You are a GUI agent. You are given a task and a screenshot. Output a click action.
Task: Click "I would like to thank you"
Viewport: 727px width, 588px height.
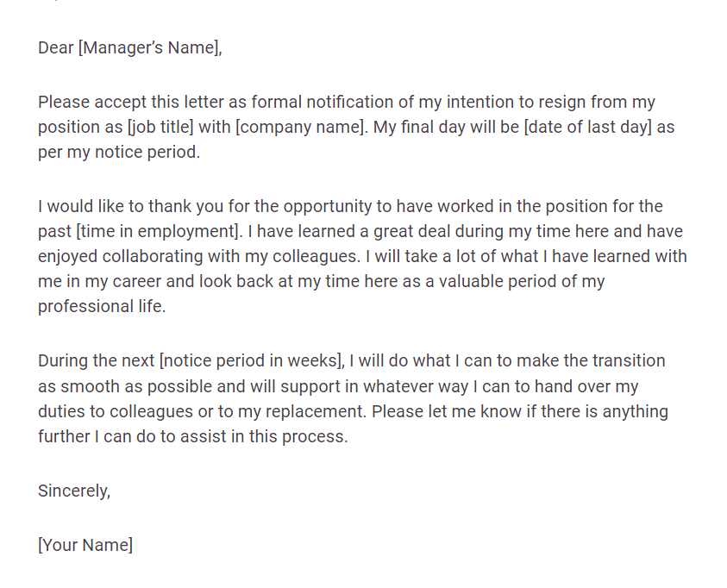tap(135, 206)
